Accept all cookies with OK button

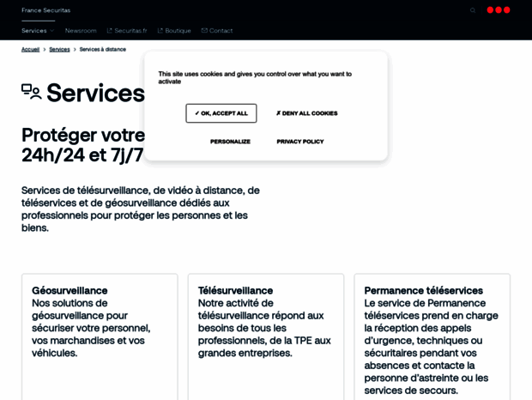(221, 113)
